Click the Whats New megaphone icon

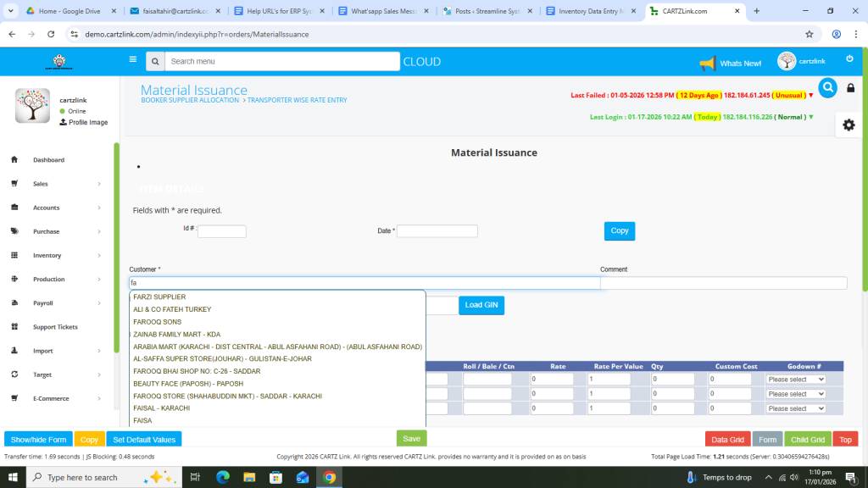pos(707,64)
